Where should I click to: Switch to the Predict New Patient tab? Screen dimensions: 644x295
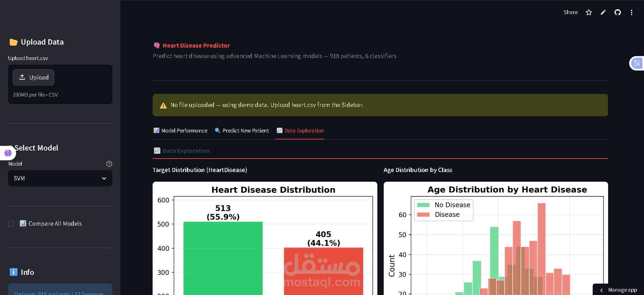242,131
